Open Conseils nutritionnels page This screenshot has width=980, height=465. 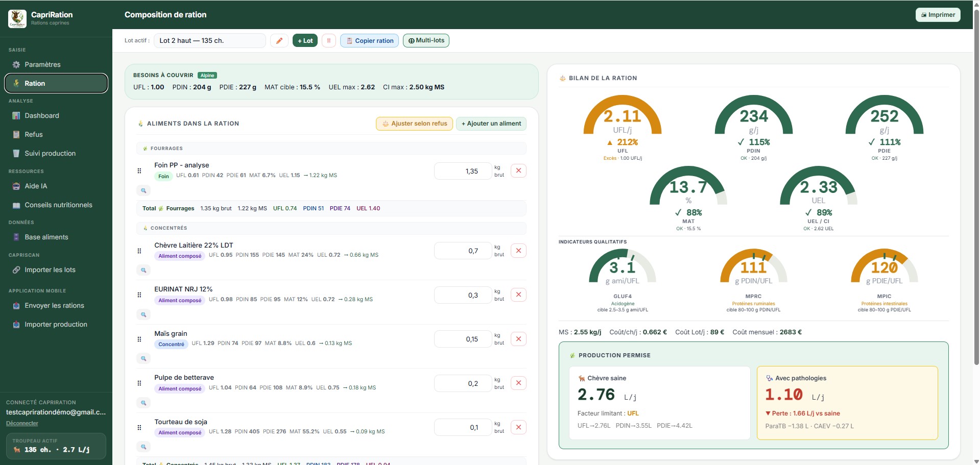click(x=56, y=205)
